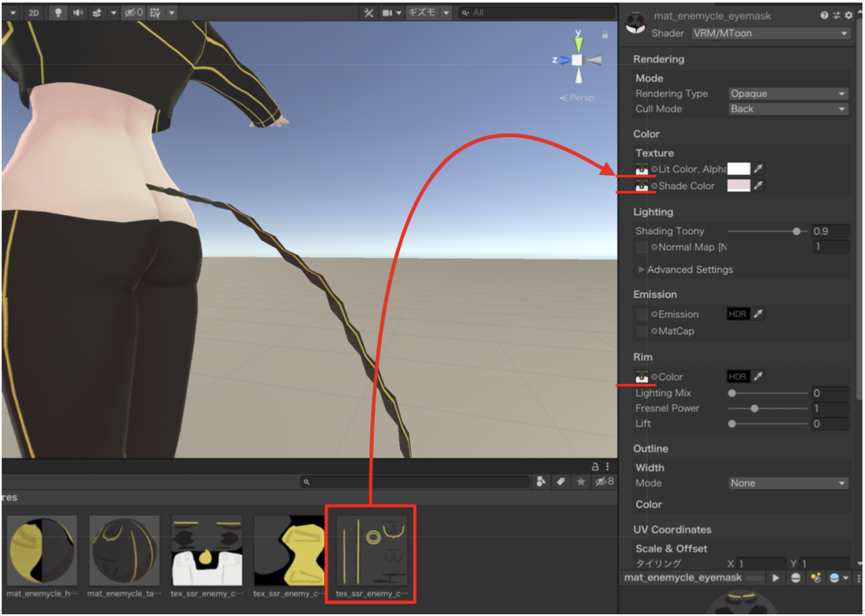
Task: Click Normal Map scale value field
Action: pos(831,247)
